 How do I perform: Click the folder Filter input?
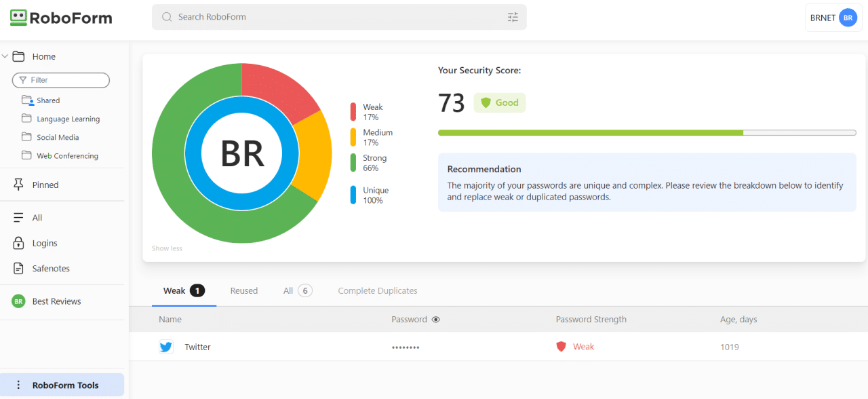61,80
